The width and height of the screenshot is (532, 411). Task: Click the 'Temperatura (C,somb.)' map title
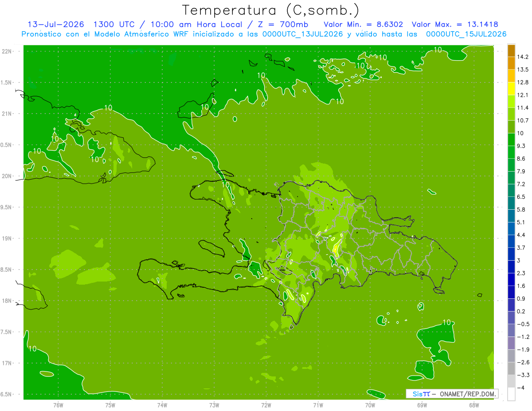pos(270,10)
